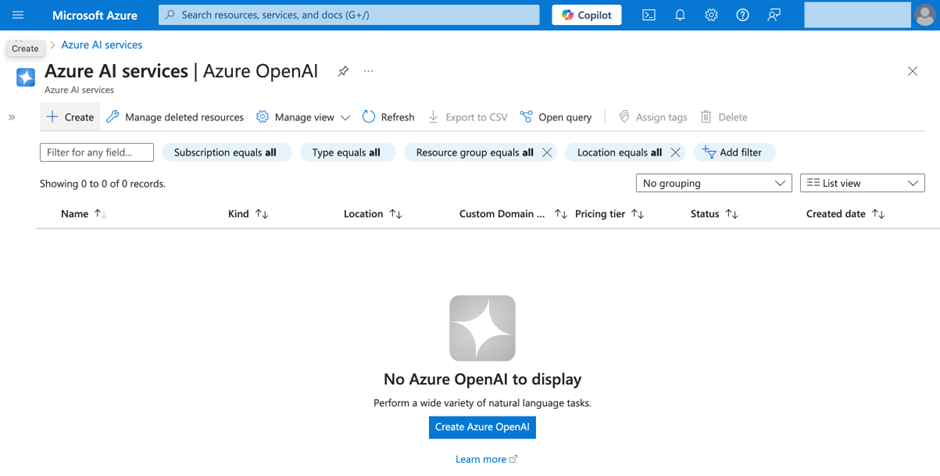Open the Subscription equals all filter
This screenshot has height=476, width=940.
pos(225,152)
